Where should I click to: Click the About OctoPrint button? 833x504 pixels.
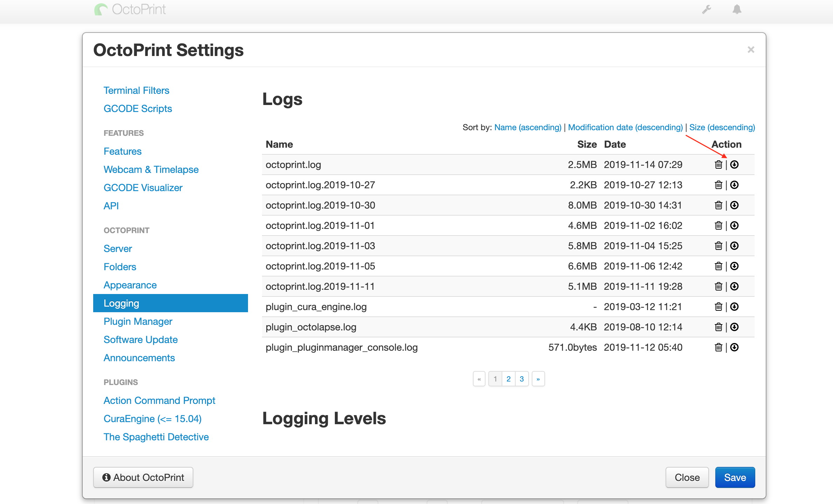tap(143, 477)
